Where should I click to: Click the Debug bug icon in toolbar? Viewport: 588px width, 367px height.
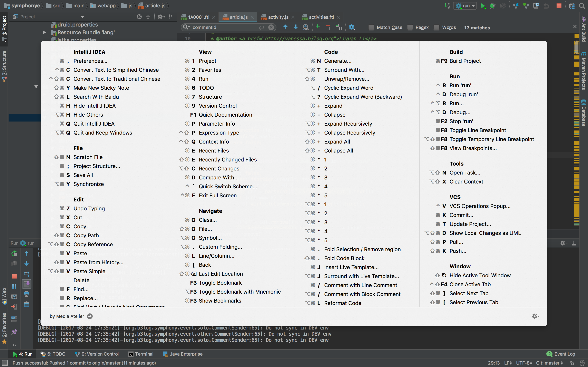(x=492, y=6)
